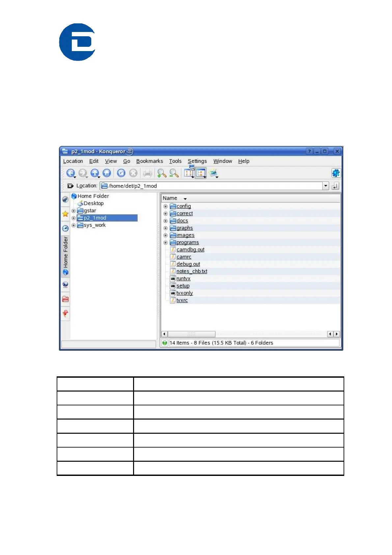Expand the docs folder node

tap(166, 221)
